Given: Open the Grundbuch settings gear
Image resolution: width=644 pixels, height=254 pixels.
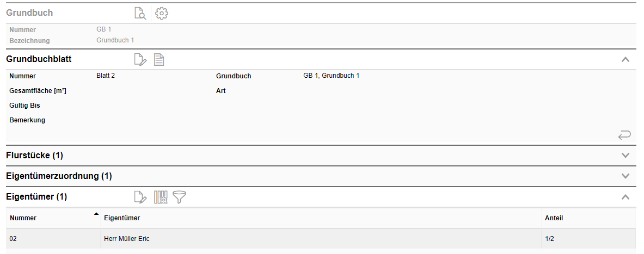Looking at the screenshot, I should click(x=162, y=14).
